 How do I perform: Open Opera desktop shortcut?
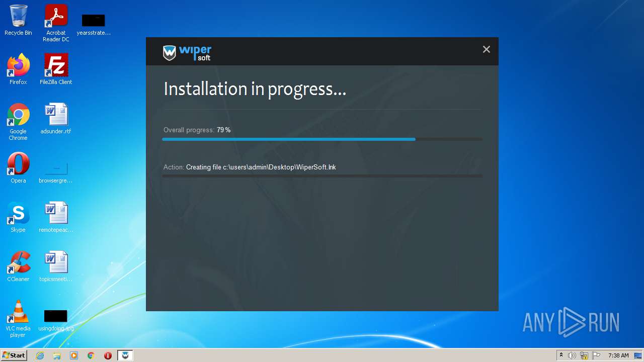click(x=18, y=168)
